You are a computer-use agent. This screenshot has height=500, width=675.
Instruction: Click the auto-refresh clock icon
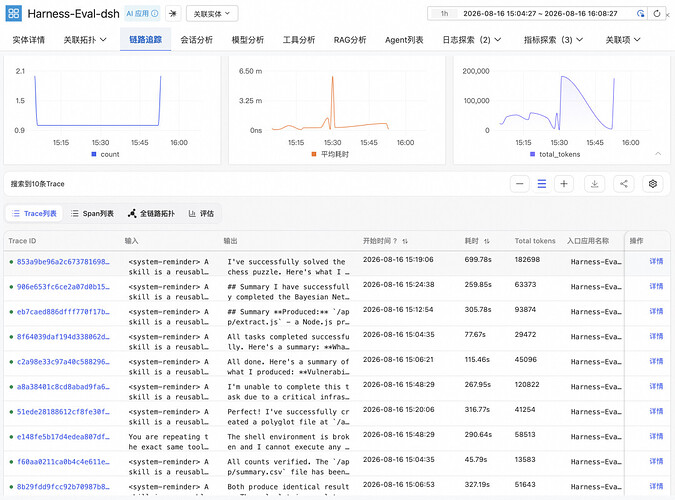640,14
